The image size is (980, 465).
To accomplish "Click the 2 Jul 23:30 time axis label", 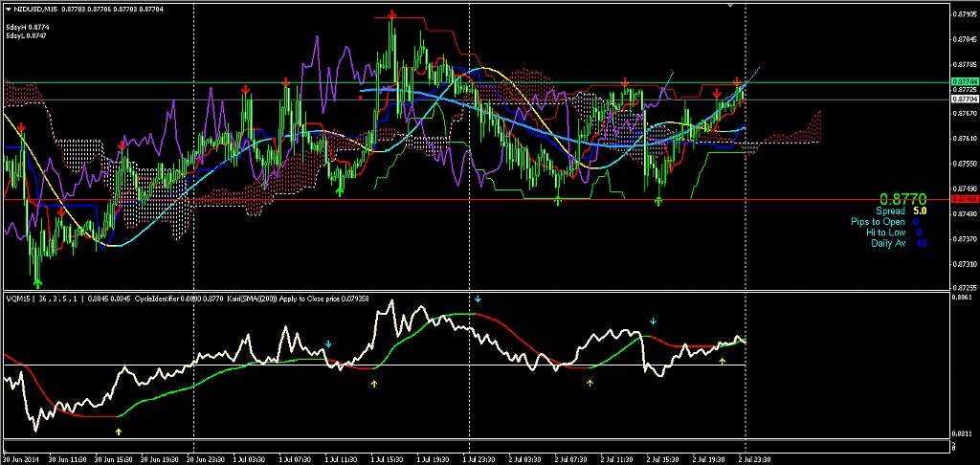I will (x=756, y=458).
